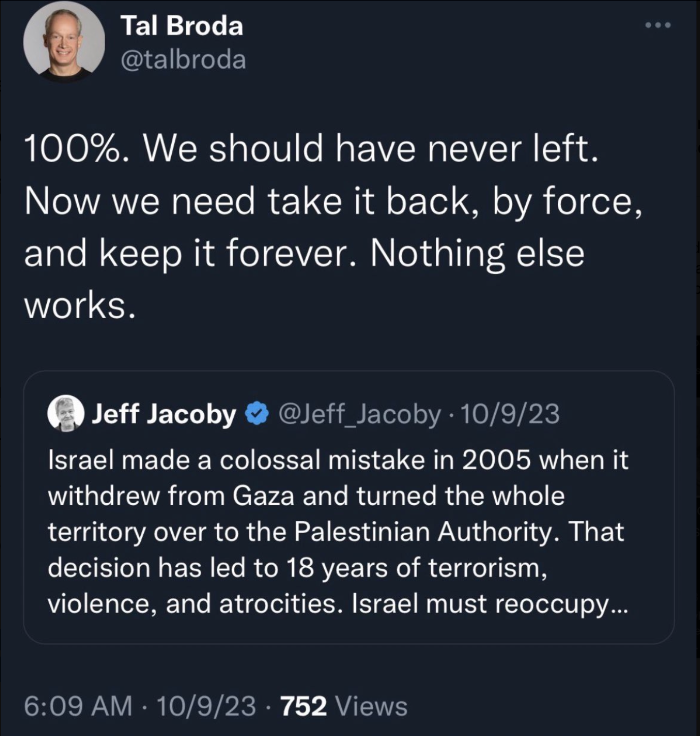This screenshot has height=736, width=700.
Task: Click the blue verified badge
Action: click(x=257, y=413)
